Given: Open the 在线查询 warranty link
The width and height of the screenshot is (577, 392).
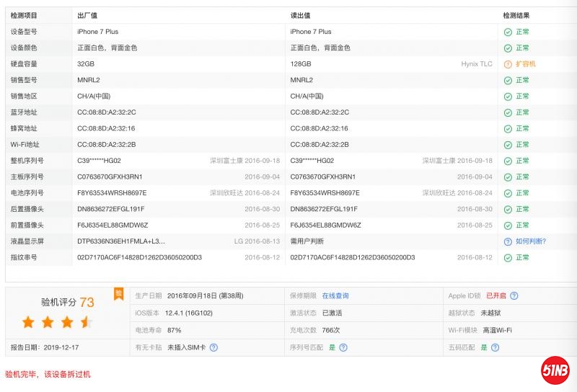Looking at the screenshot, I should pos(335,295).
